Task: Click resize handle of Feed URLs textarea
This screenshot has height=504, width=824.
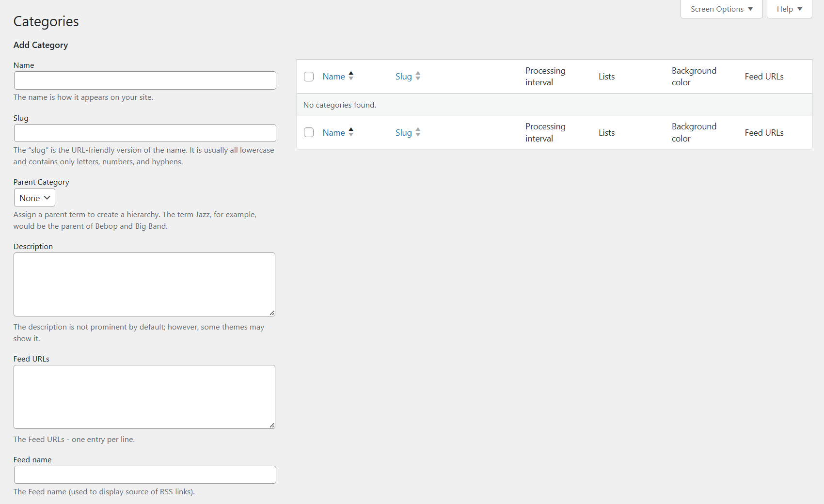Action: coord(272,425)
